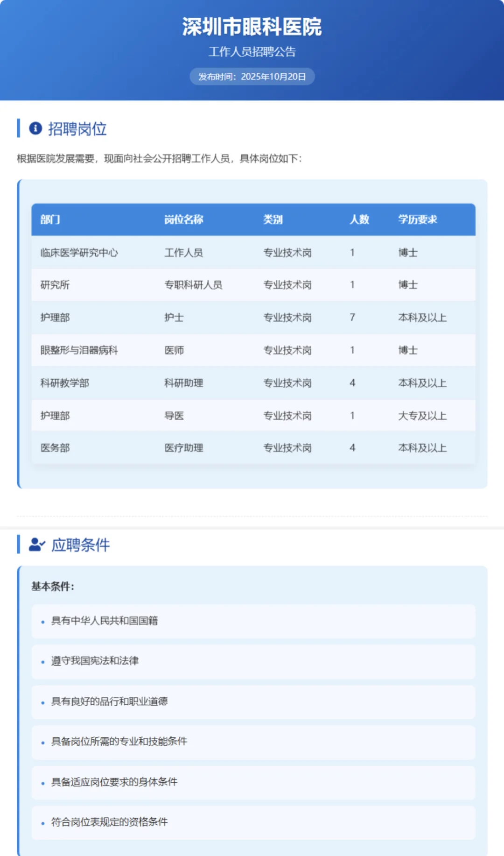Image resolution: width=504 pixels, height=856 pixels.
Task: Click the 导医 position cell
Action: (174, 416)
